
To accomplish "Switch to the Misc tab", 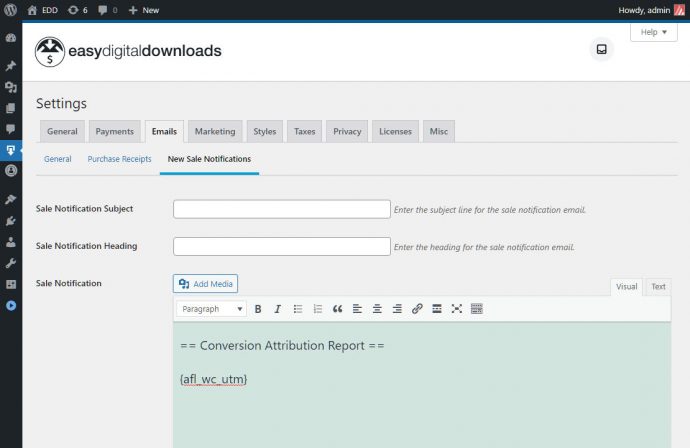I will click(439, 131).
